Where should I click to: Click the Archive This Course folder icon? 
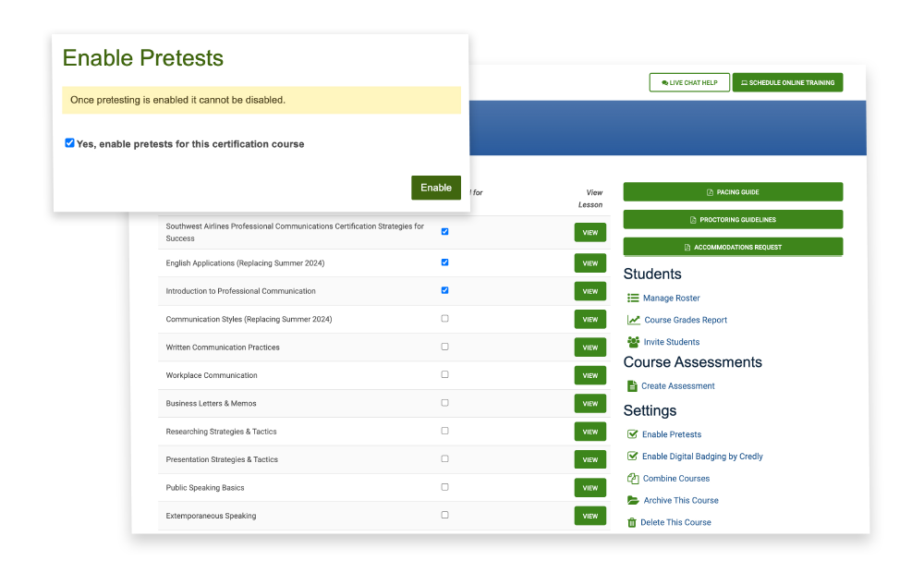[634, 501]
